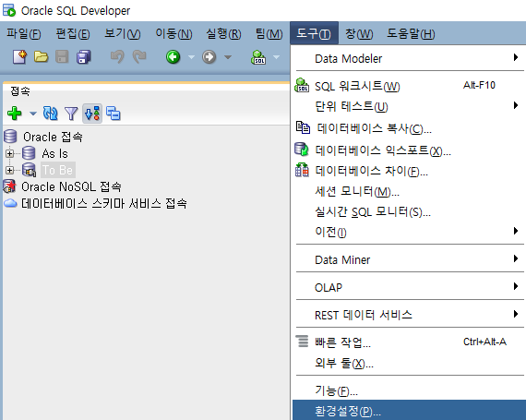Refresh connections with the blue arrows icon

[51, 114]
